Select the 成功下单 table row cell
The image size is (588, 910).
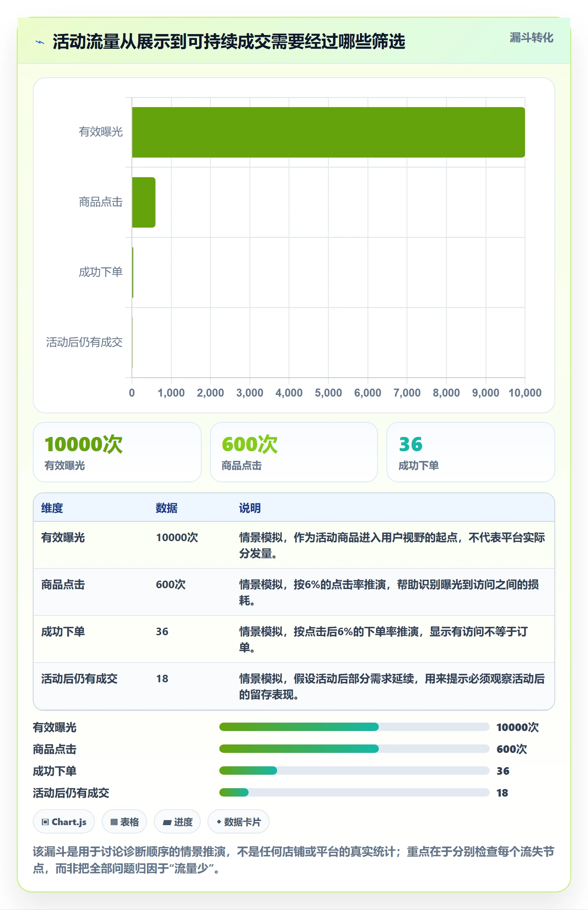point(63,631)
